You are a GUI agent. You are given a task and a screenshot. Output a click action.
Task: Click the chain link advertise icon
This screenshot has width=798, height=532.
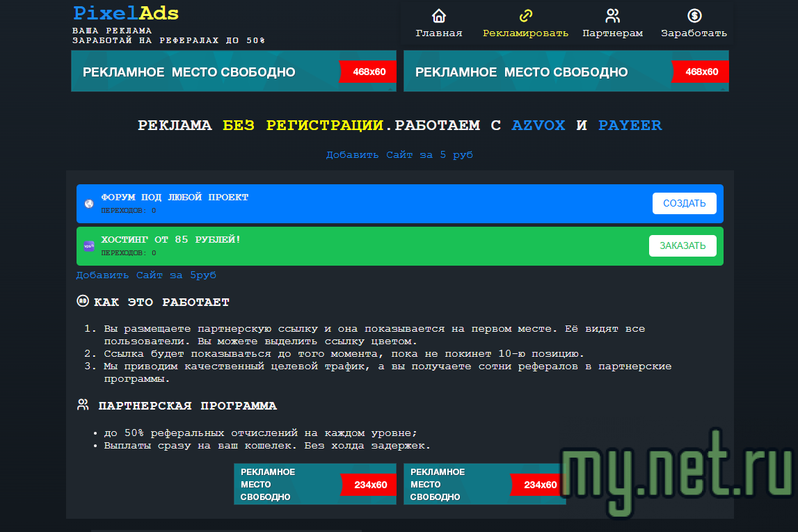click(525, 16)
